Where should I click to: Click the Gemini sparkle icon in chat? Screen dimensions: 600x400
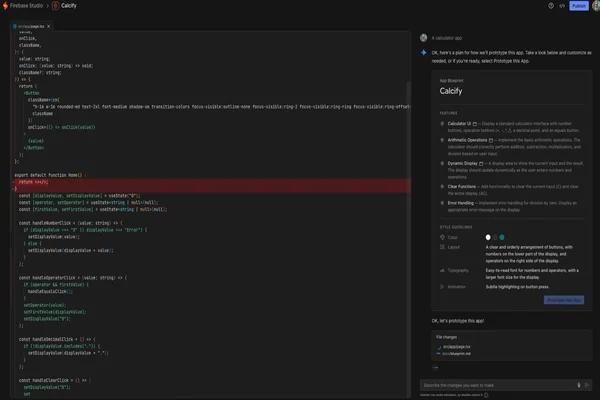424,52
